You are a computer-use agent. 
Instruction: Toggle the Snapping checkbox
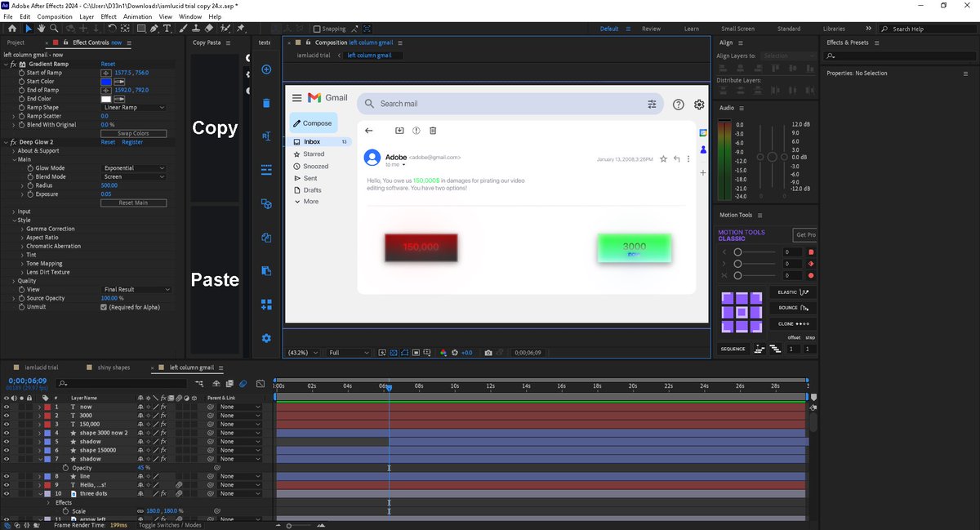coord(318,29)
